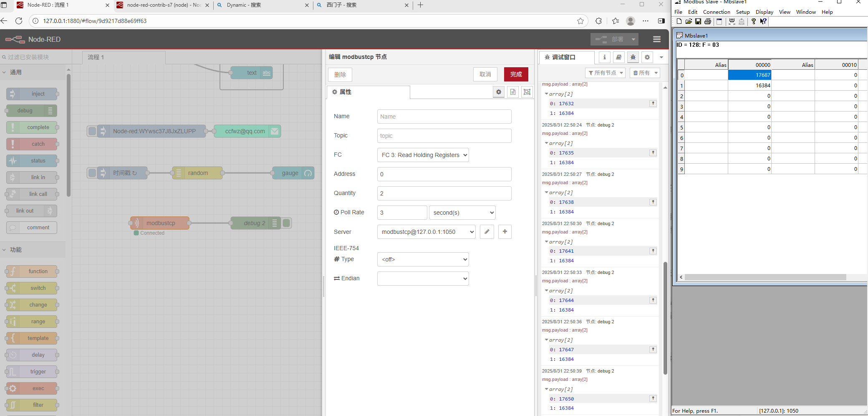Open node appearance icon in edit panel

(527, 92)
